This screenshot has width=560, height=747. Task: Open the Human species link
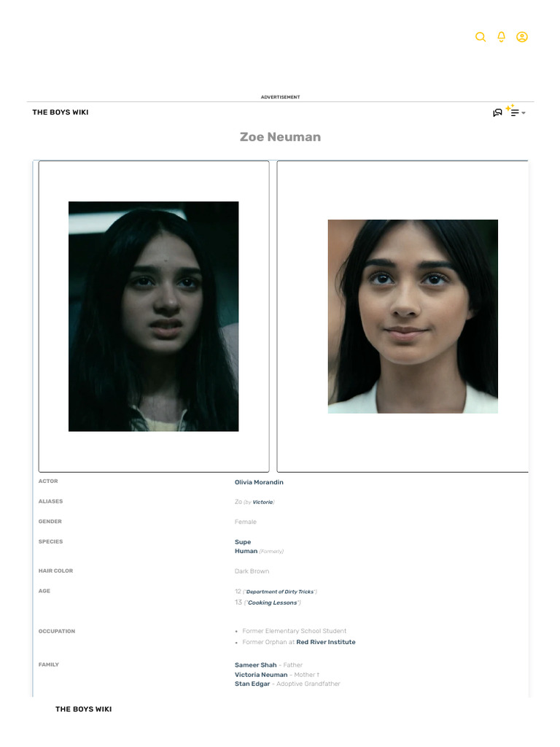246,551
